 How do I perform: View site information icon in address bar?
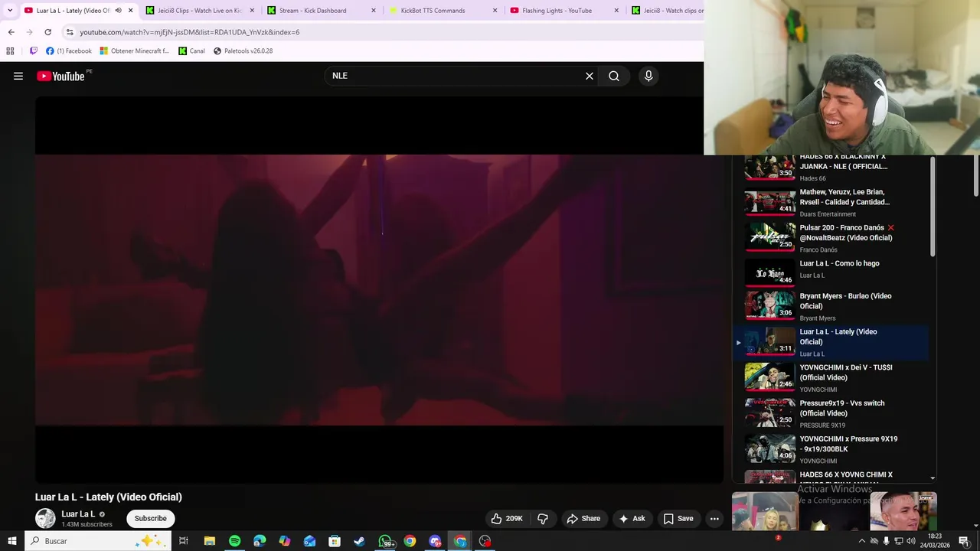[x=70, y=32]
